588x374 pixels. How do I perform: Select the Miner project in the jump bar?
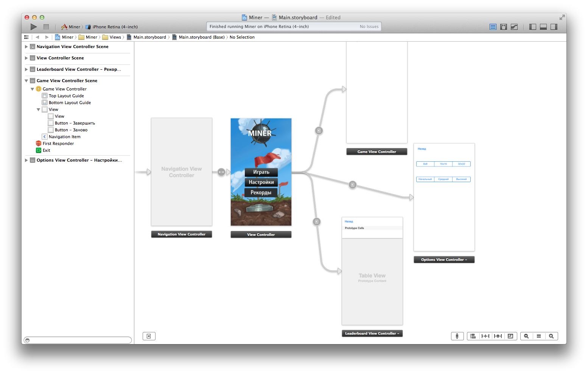pyautogui.click(x=64, y=37)
